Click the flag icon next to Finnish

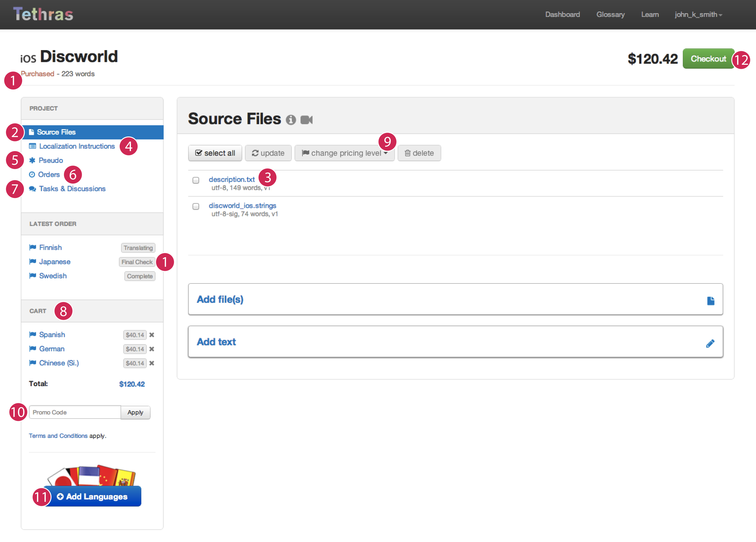coord(33,247)
